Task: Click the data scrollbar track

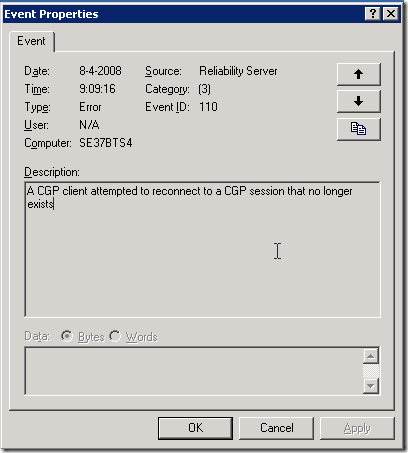Action: (371, 371)
